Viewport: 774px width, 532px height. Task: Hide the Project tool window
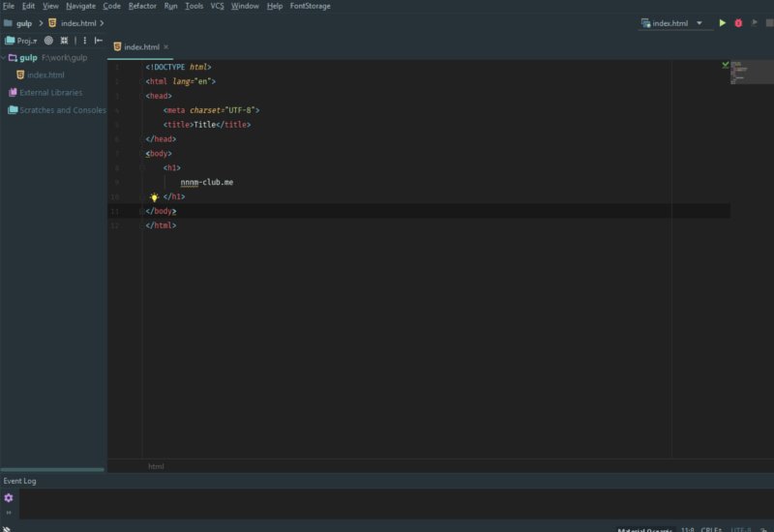point(99,41)
